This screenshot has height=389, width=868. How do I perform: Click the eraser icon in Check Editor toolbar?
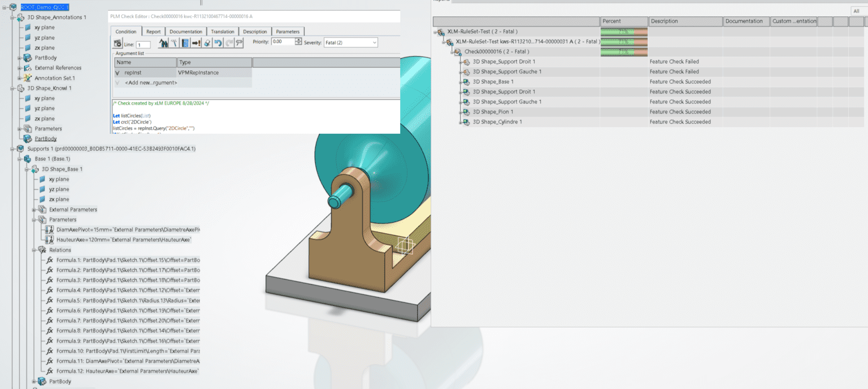[x=207, y=43]
